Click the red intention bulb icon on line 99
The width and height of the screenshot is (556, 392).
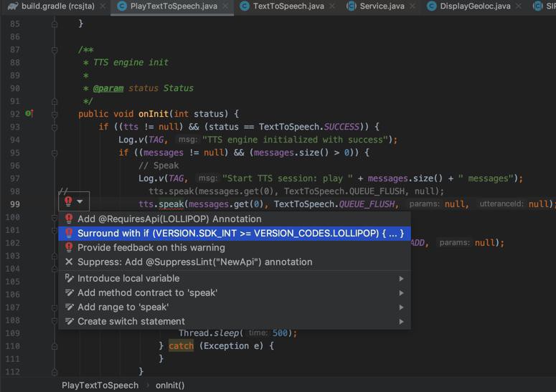[68, 201]
